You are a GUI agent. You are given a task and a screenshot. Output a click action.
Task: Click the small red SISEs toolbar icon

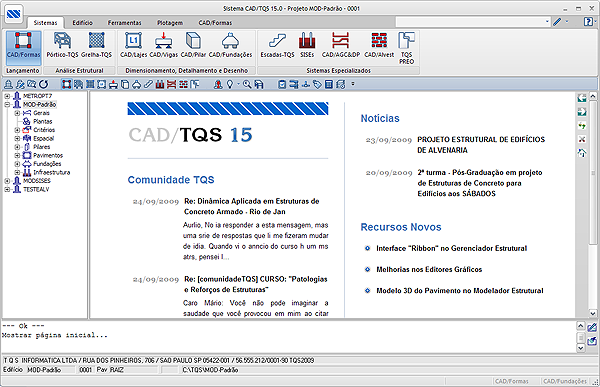[160, 84]
